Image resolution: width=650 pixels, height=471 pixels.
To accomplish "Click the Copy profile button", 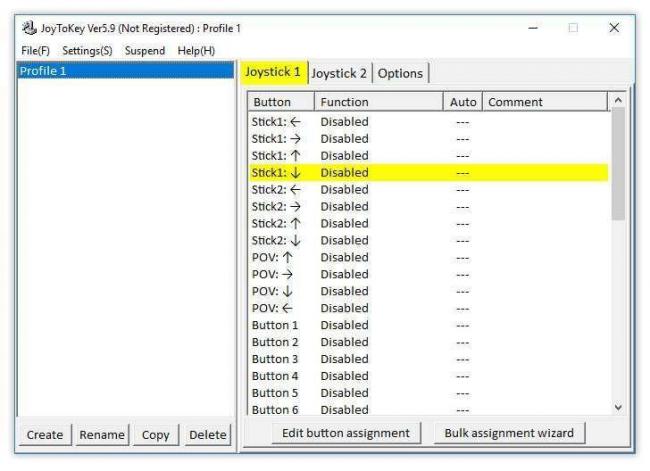I will [x=155, y=435].
